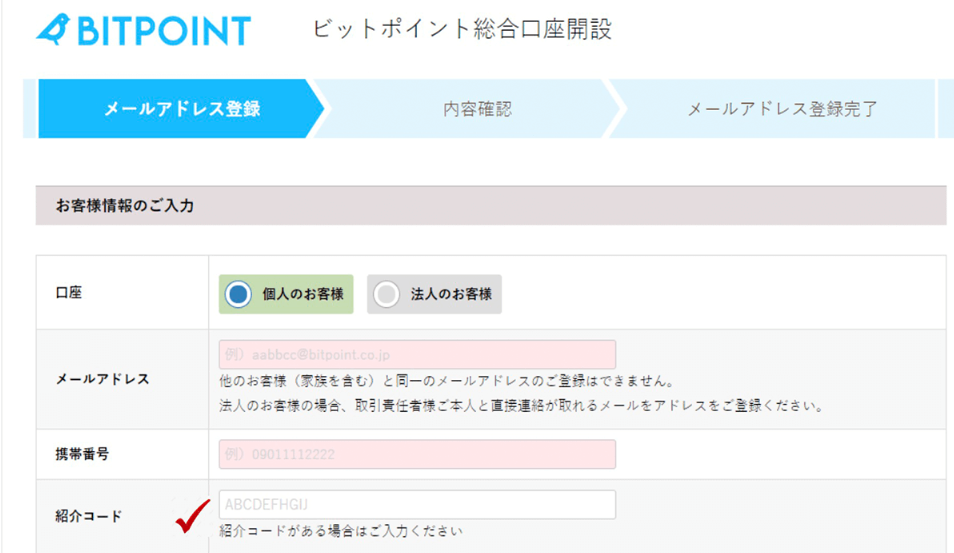Click the 紹介コードがある場合はご入力ください hint text
Viewport: 954px width, 553px height.
(340, 531)
